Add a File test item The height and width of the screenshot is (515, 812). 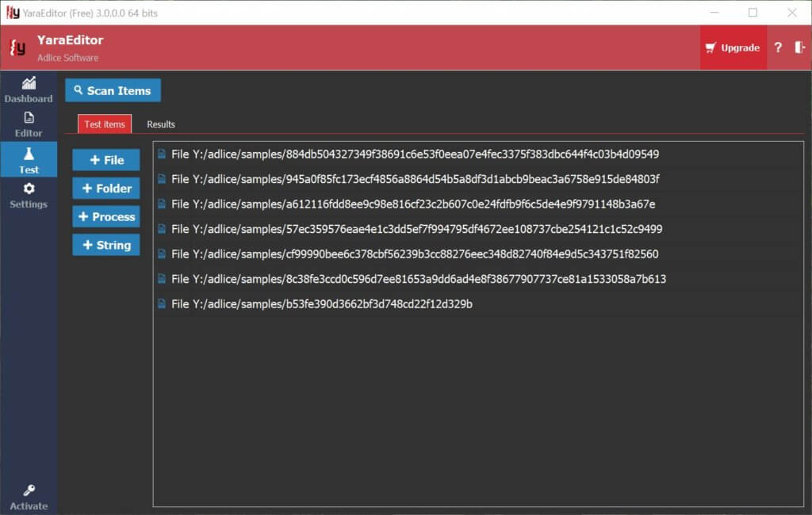pyautogui.click(x=106, y=160)
